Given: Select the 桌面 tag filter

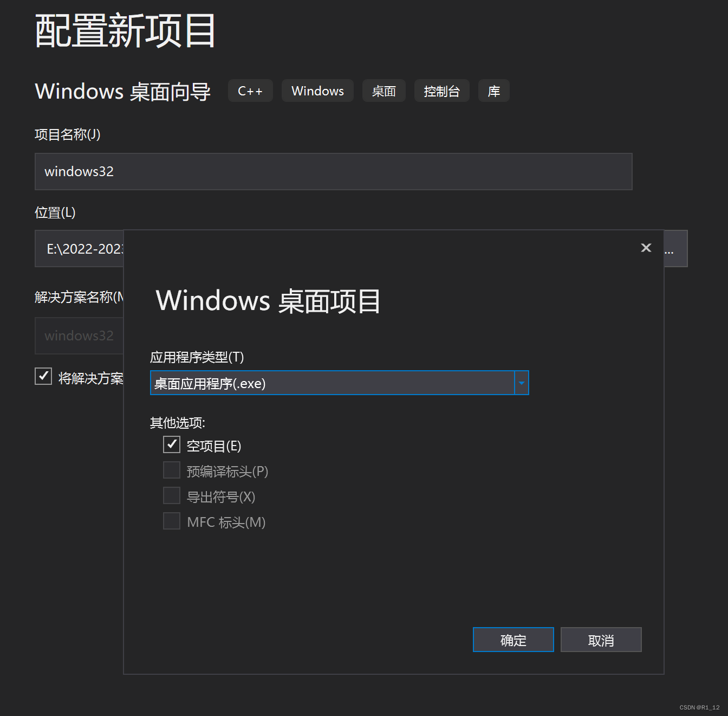Looking at the screenshot, I should coord(383,91).
